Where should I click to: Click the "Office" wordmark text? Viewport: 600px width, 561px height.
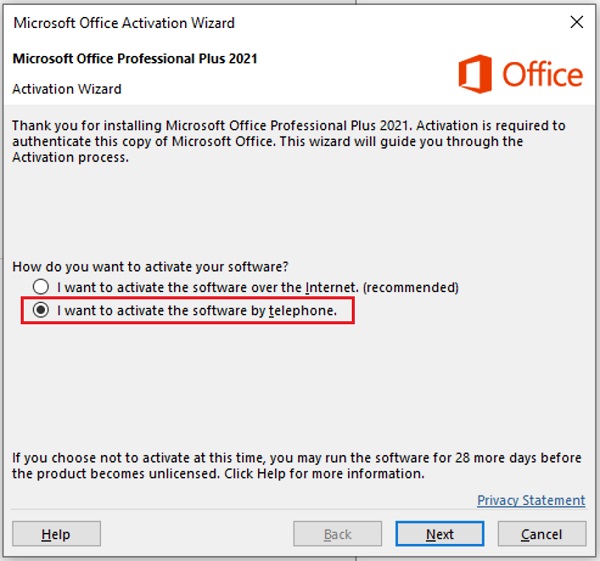(x=541, y=74)
